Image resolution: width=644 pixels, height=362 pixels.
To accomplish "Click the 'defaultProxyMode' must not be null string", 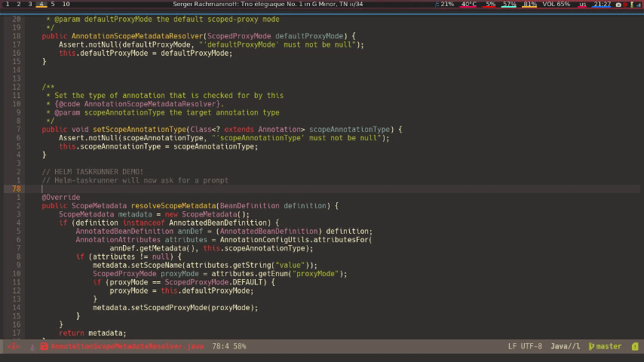I will [x=278, y=44].
